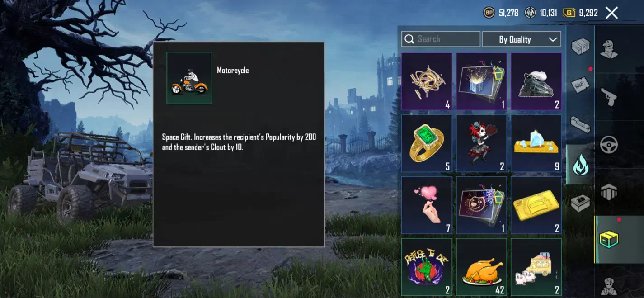Image resolution: width=644 pixels, height=298 pixels.
Task: Select the roast turkey gift item
Action: click(x=481, y=267)
